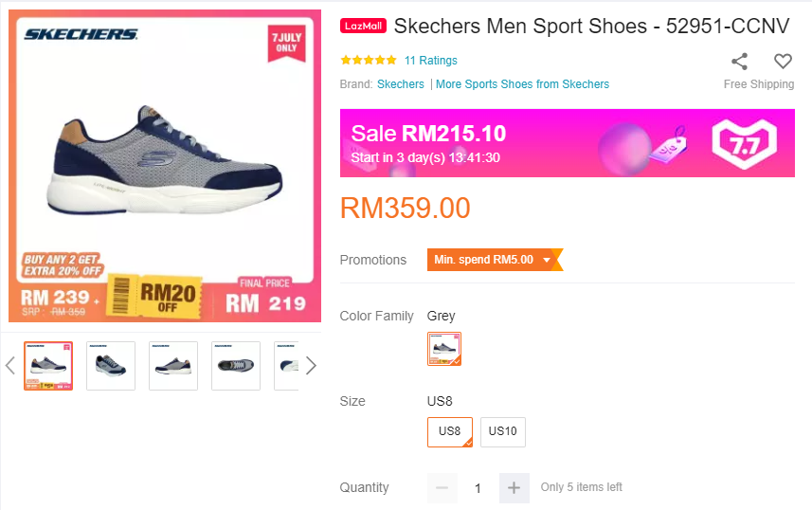Show next thumbnails with right arrow
Viewport: 812px width, 510px height.
pyautogui.click(x=310, y=366)
